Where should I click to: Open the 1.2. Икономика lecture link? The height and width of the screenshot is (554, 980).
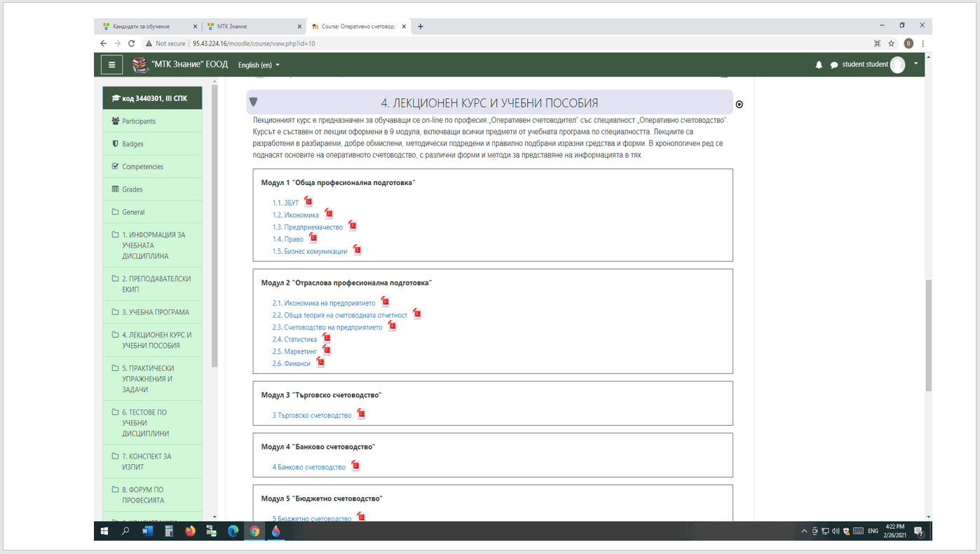[295, 215]
